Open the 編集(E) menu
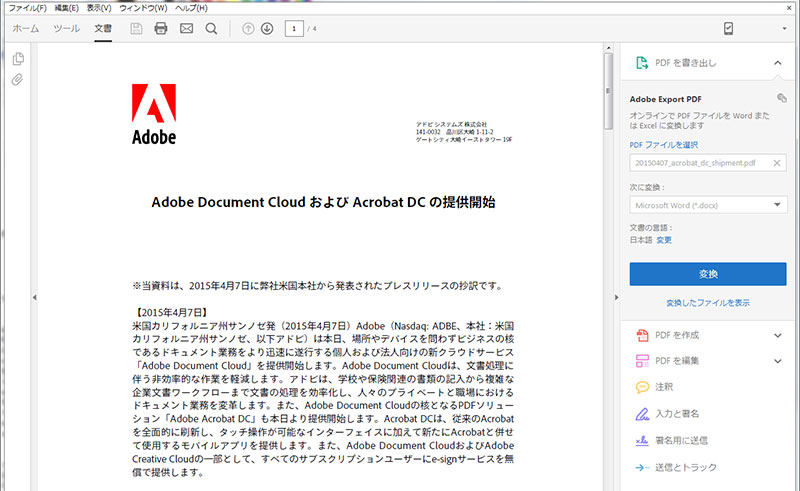Image resolution: width=800 pixels, height=491 pixels. pyautogui.click(x=67, y=8)
